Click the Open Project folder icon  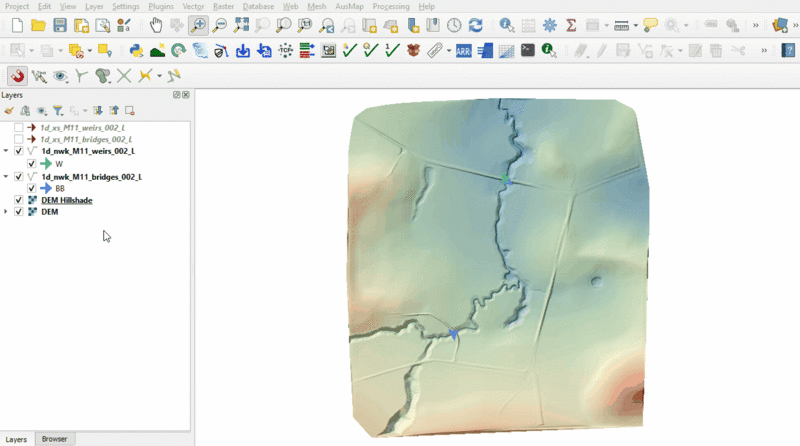pyautogui.click(x=38, y=25)
